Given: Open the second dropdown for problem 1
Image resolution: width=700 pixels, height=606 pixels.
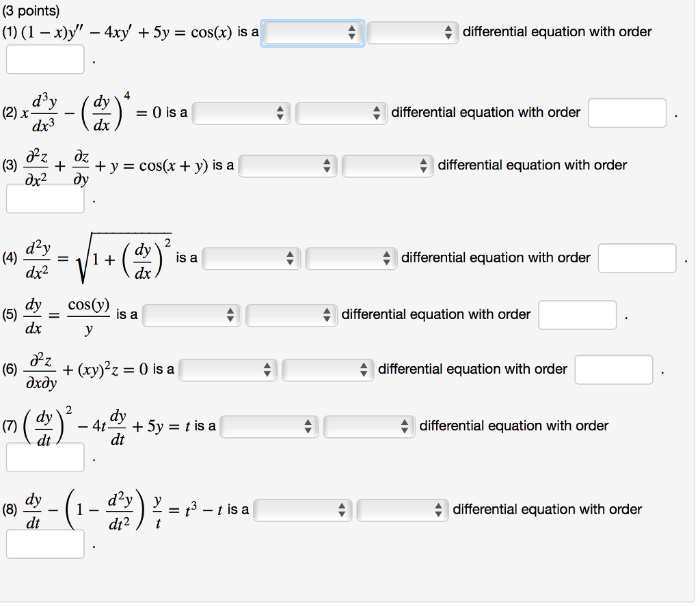Looking at the screenshot, I should coord(412,31).
